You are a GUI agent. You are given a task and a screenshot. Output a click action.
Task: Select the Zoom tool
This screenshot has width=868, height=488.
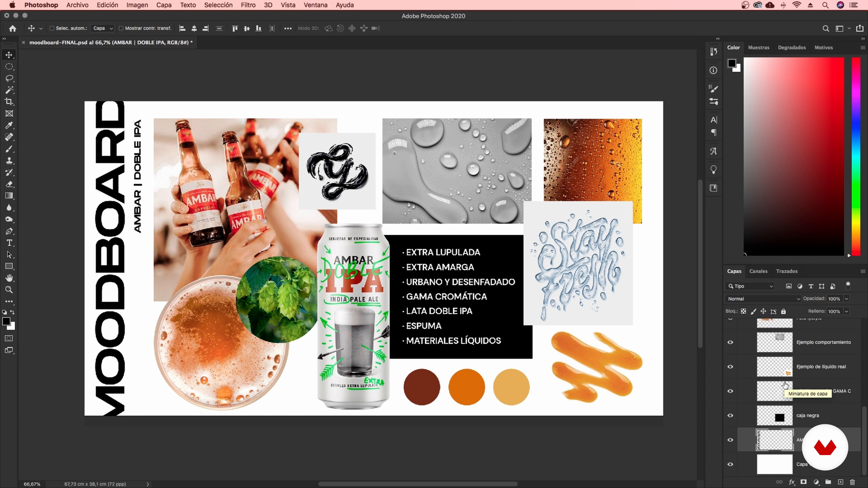[9, 290]
